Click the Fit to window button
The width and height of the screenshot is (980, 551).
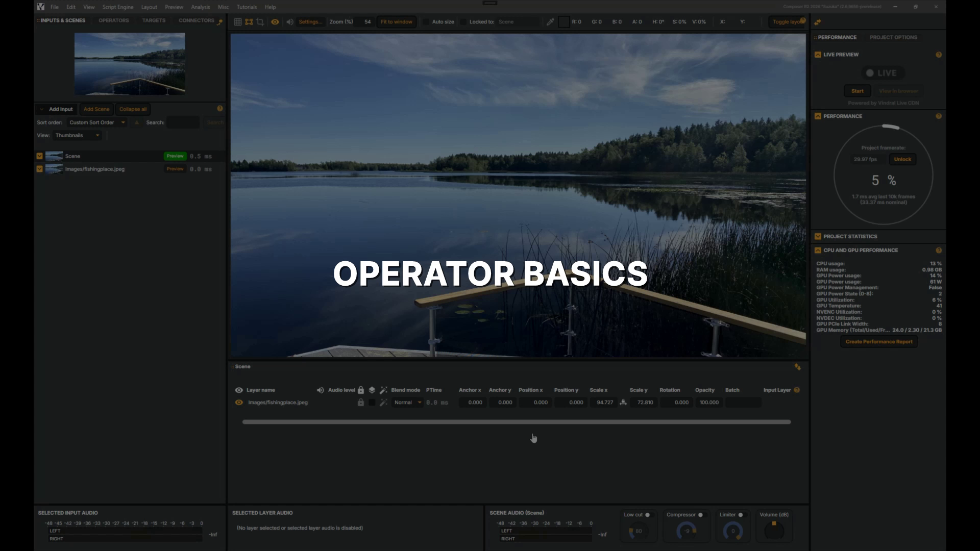click(397, 22)
